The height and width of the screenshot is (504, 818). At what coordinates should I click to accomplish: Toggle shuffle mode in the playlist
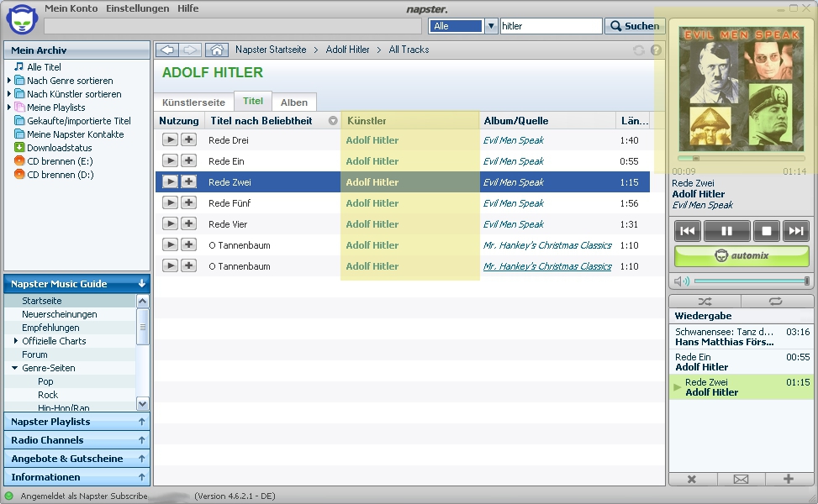(705, 302)
